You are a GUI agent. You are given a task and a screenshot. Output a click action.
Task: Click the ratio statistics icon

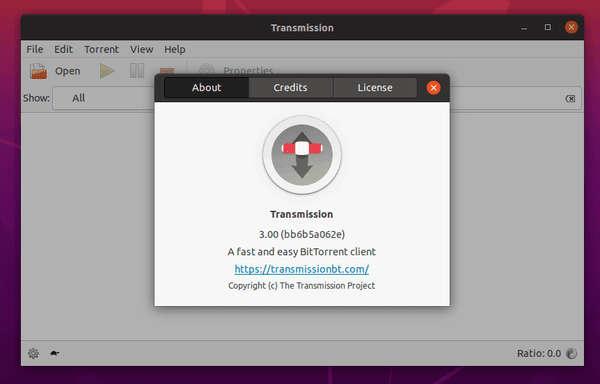click(571, 353)
